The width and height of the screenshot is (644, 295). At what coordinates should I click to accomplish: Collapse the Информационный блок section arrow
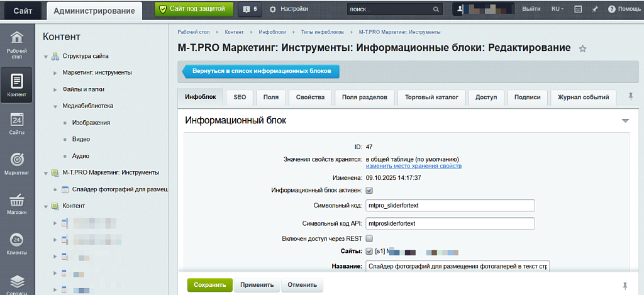(x=625, y=120)
